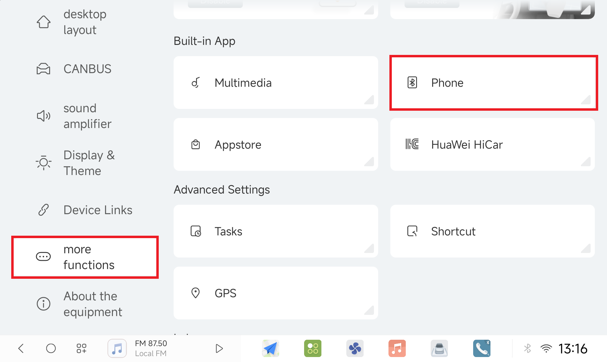Play the FM 87.50 radio station
This screenshot has height=364, width=607.
(219, 349)
